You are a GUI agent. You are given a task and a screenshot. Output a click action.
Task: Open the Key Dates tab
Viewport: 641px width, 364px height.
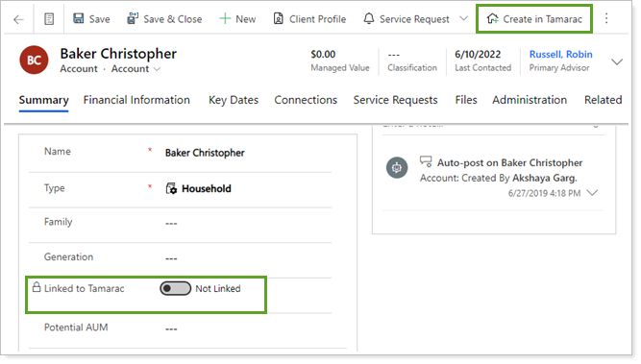tap(234, 100)
